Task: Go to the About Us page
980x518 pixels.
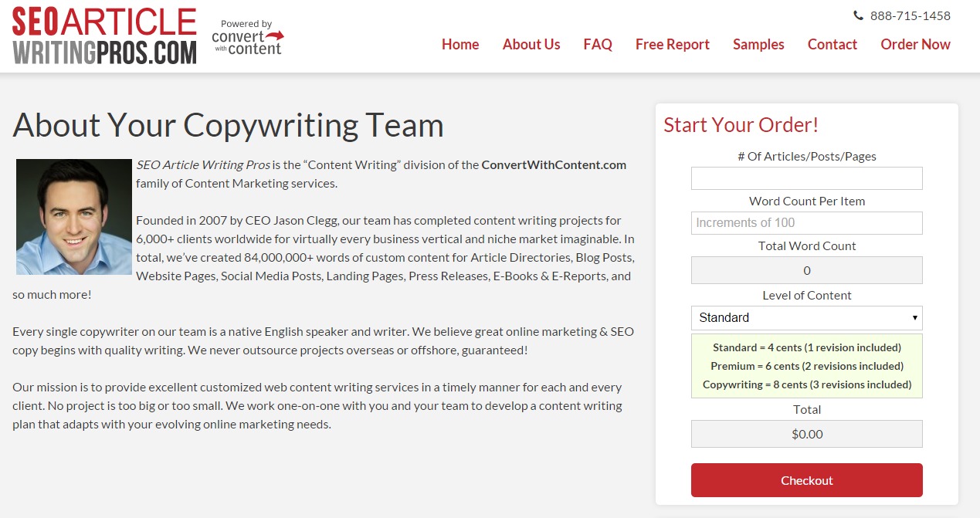Action: click(531, 45)
